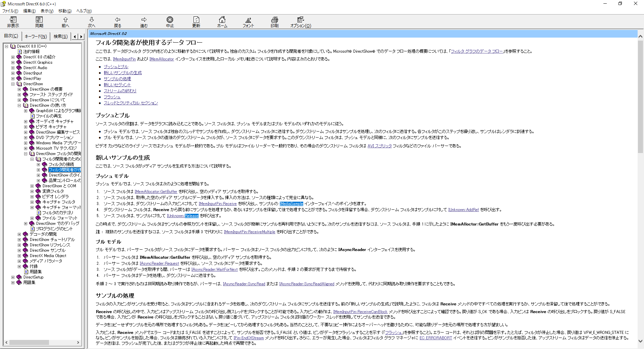This screenshot has width=644, height=349.
Task: Expand the DirectSetup tree node
Action: (13, 277)
